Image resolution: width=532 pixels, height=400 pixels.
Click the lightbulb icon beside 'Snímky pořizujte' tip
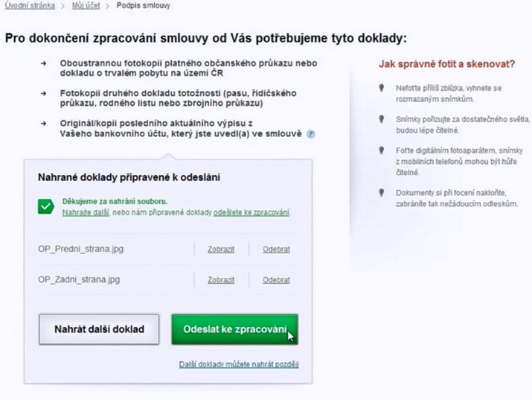(382, 119)
